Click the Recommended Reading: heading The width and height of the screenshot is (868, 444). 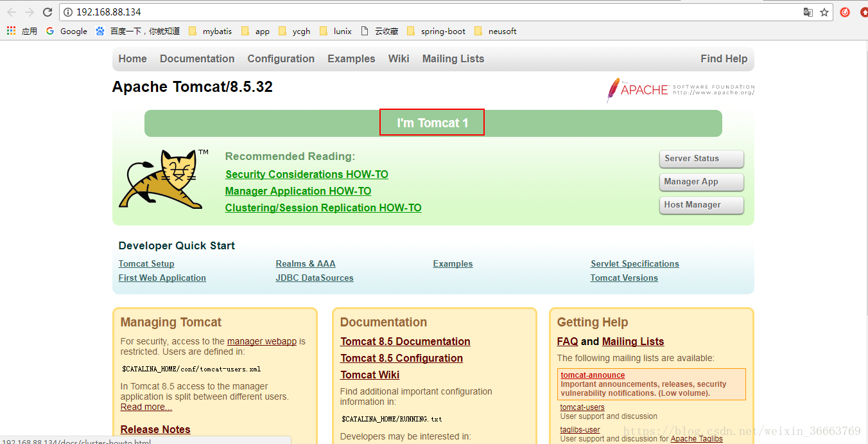290,156
